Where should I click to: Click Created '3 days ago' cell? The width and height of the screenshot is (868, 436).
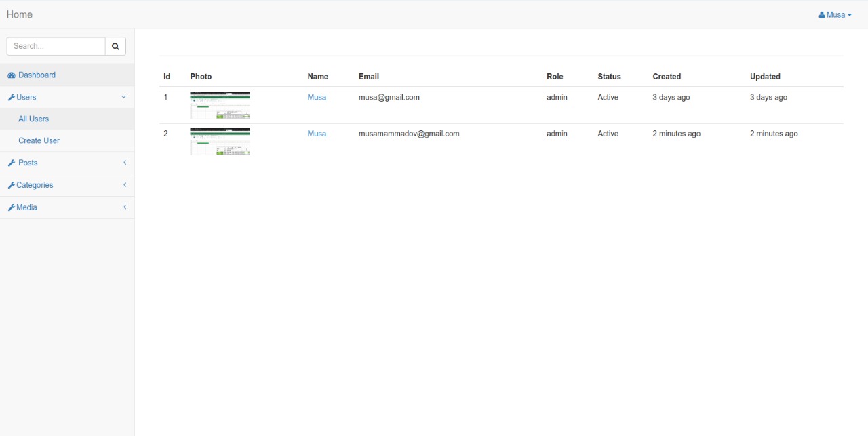click(671, 97)
